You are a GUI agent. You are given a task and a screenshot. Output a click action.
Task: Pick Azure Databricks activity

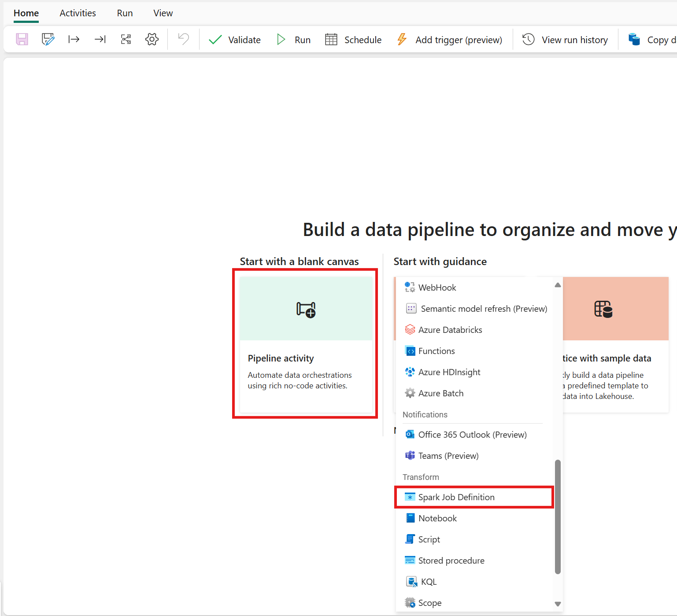(x=474, y=330)
